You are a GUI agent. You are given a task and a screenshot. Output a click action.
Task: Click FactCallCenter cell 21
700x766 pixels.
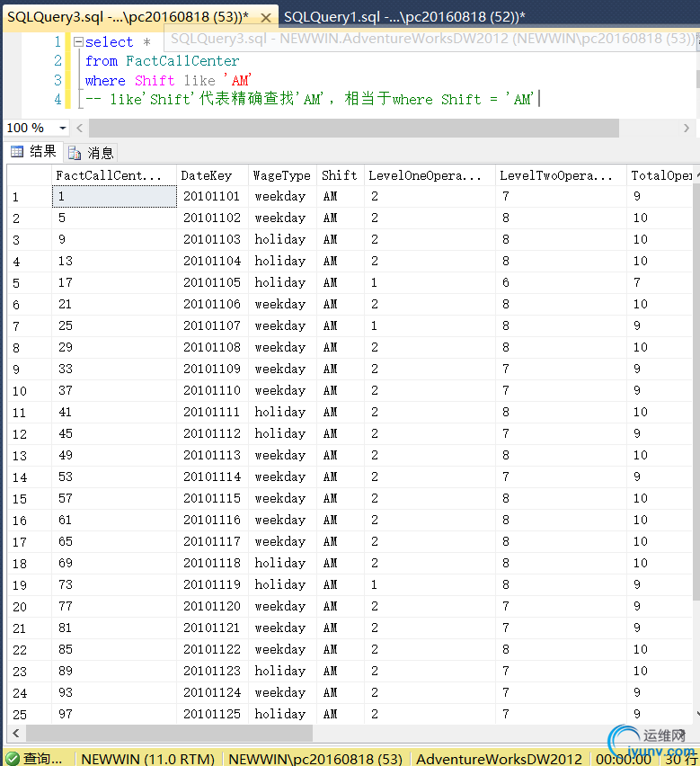(114, 305)
